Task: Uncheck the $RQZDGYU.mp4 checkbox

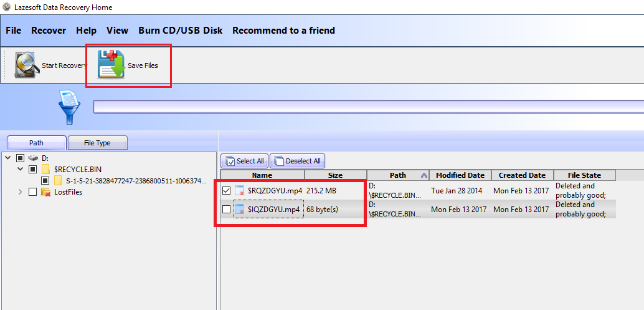Action: pos(226,191)
